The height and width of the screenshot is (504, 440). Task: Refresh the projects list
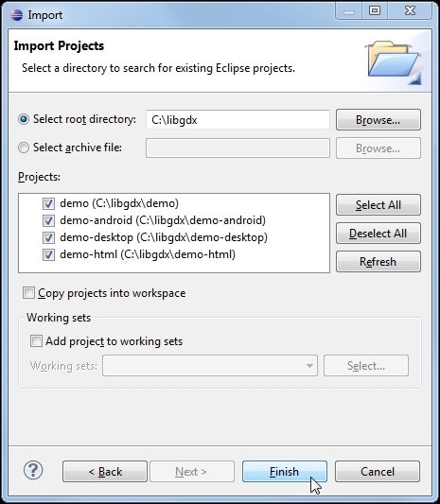pyautogui.click(x=378, y=261)
